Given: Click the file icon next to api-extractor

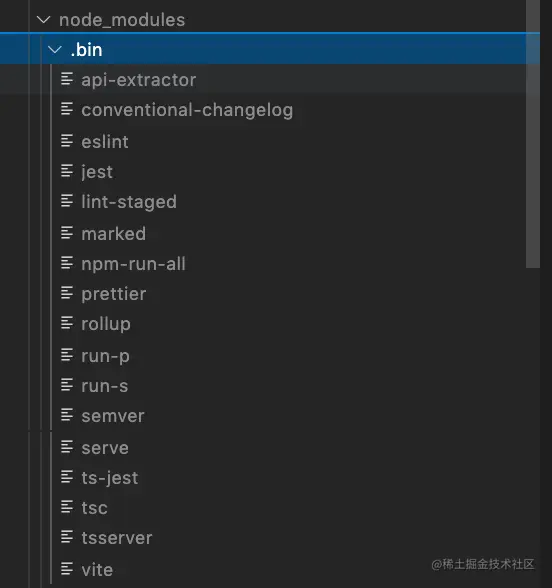Looking at the screenshot, I should tap(67, 79).
